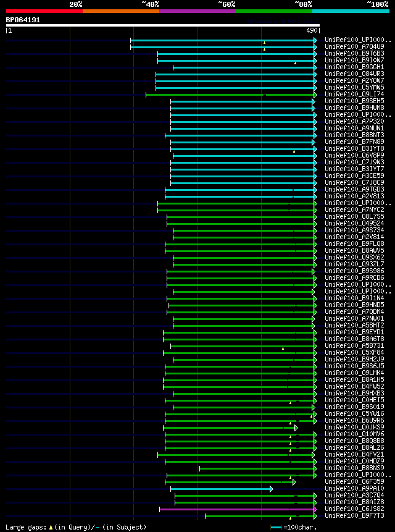Open hit UniRef100_B9GGH1
The height and width of the screenshot is (532, 395).
354,67
